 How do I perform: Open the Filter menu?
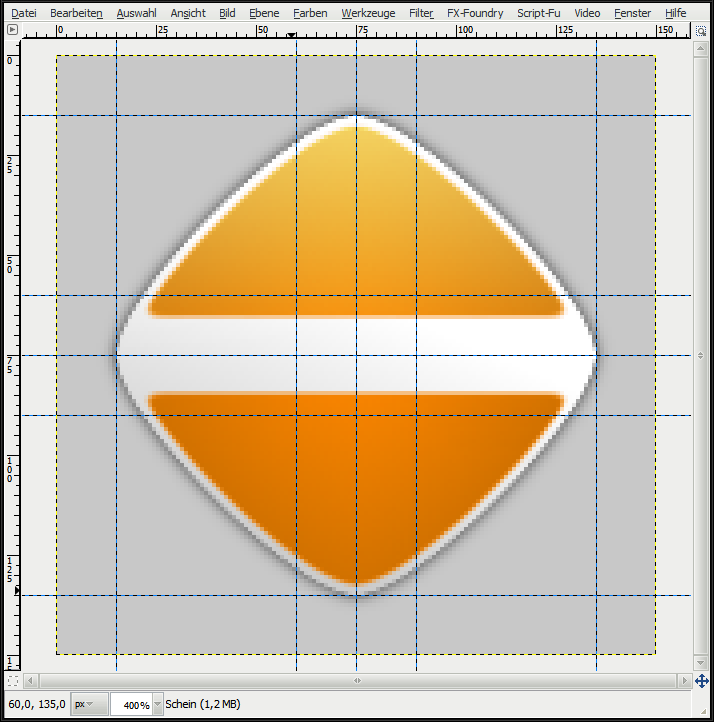421,13
